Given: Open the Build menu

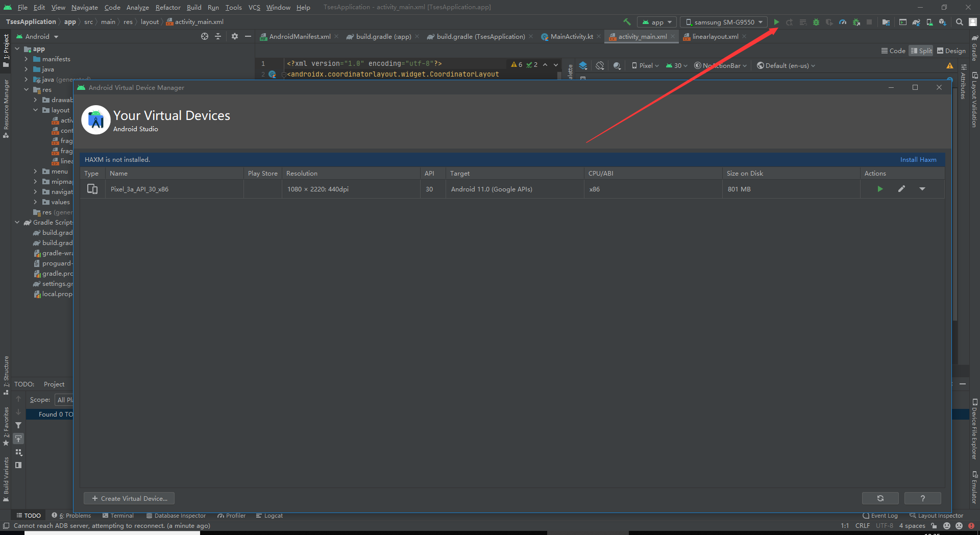Looking at the screenshot, I should click(x=194, y=7).
